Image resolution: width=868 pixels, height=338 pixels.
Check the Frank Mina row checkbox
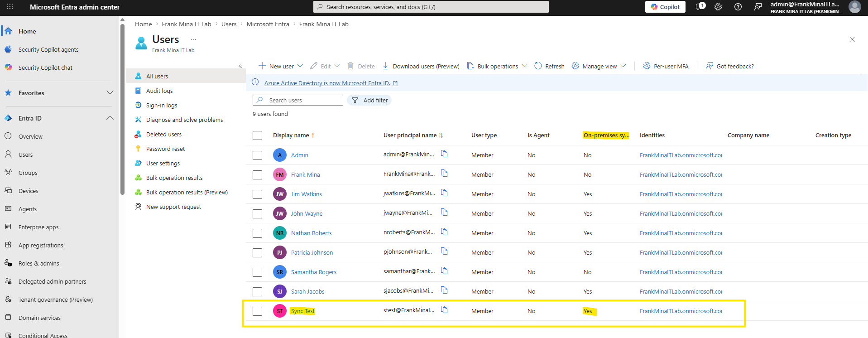point(258,175)
